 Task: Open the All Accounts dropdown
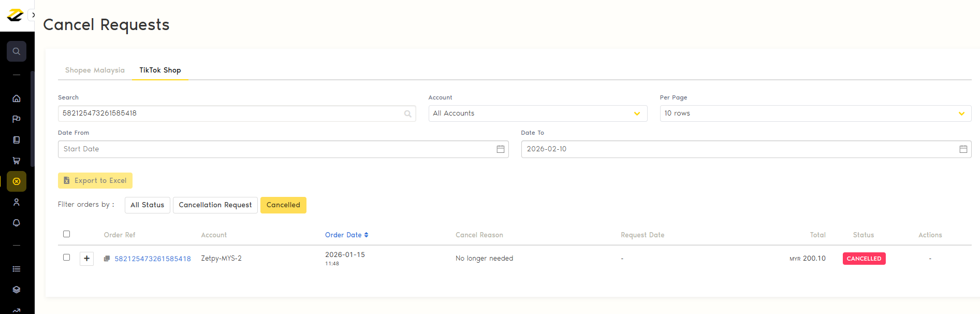click(537, 113)
